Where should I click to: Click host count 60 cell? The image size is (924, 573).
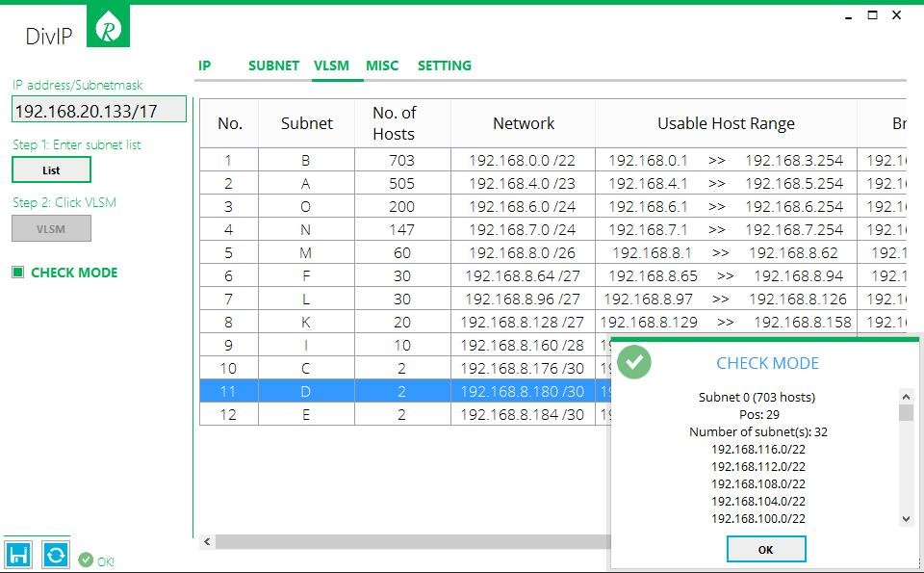click(402, 252)
